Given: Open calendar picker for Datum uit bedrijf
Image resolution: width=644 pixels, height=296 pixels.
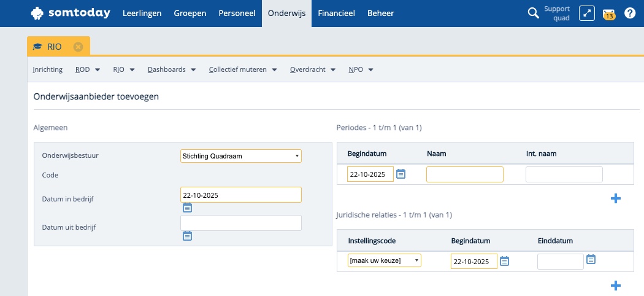Looking at the screenshot, I should [187, 236].
